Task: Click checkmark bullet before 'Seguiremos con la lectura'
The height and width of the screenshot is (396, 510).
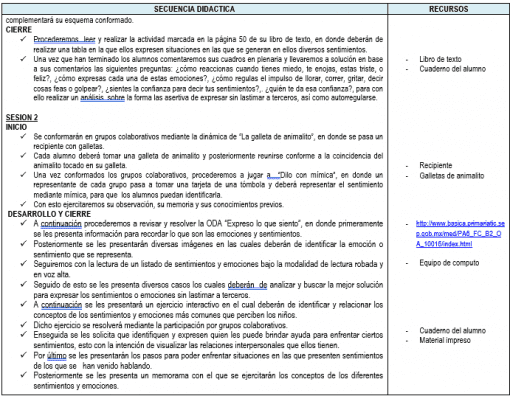Action: coord(23,264)
